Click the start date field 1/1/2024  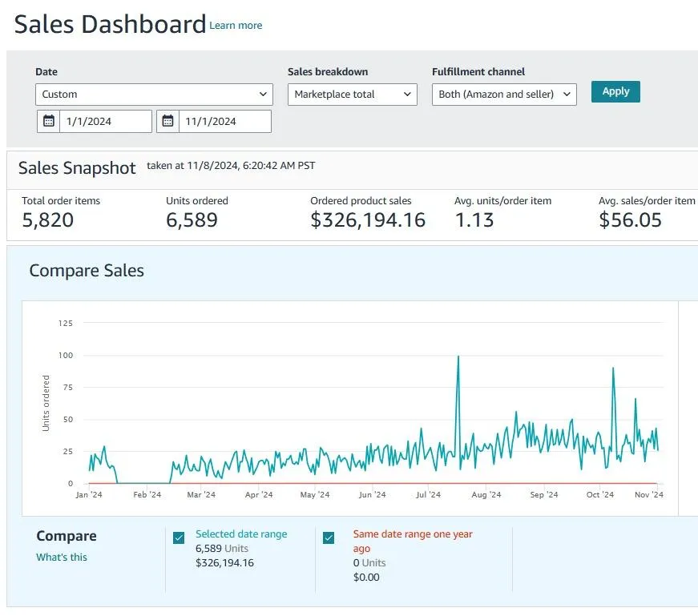coord(104,122)
